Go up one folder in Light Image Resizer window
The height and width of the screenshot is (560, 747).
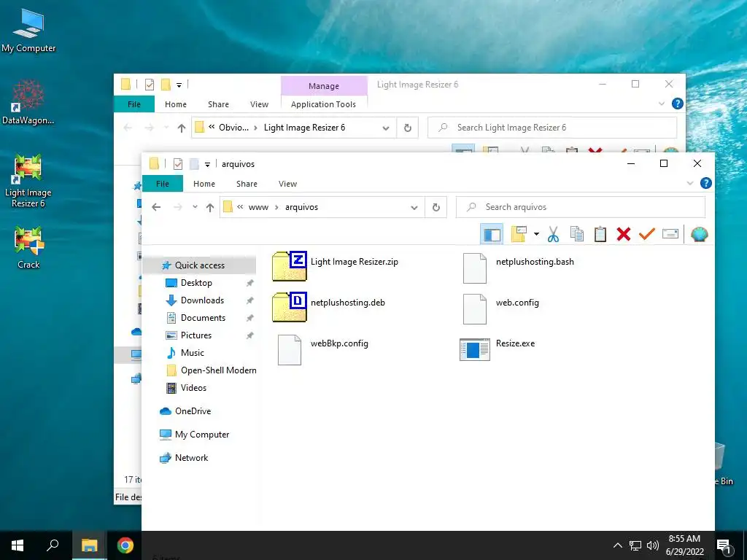pos(182,128)
